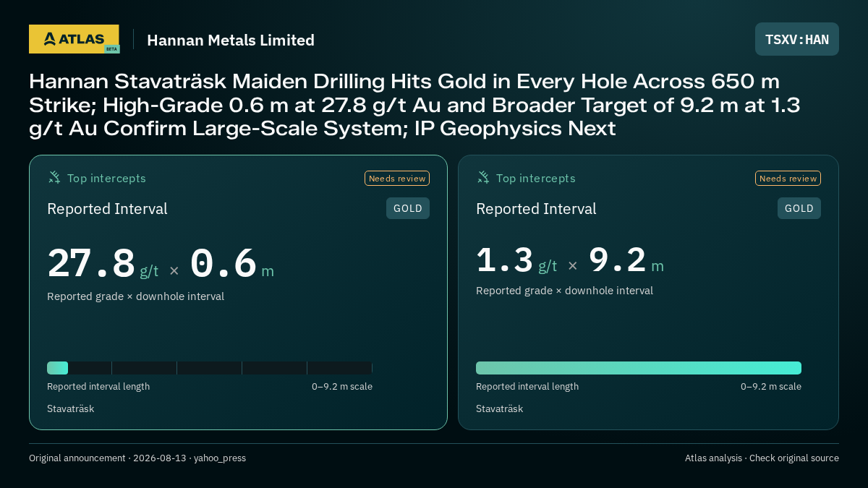The image size is (868, 488).
Task: Click Atlas analysis · Check original source footer
Action: [762, 458]
